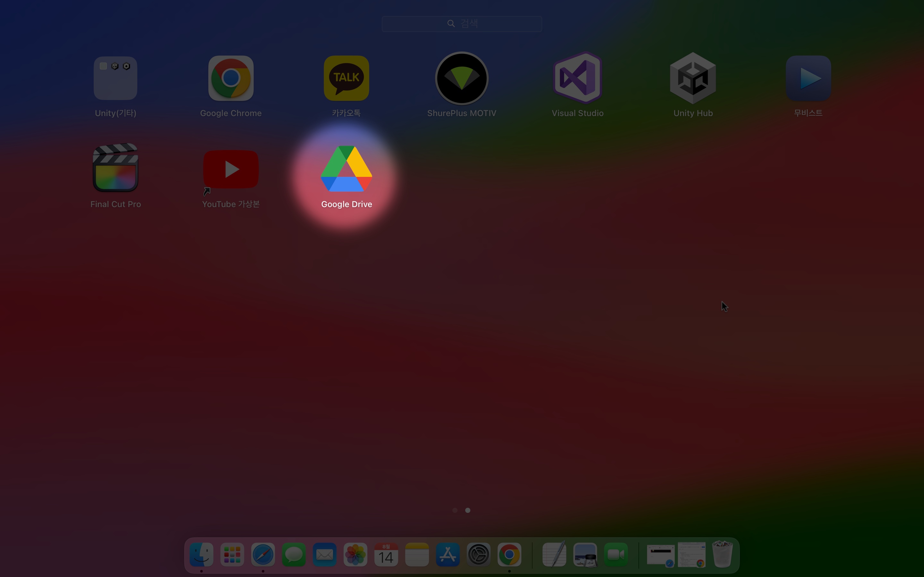
Task: Open FaceTime from the Dock
Action: pos(616,555)
